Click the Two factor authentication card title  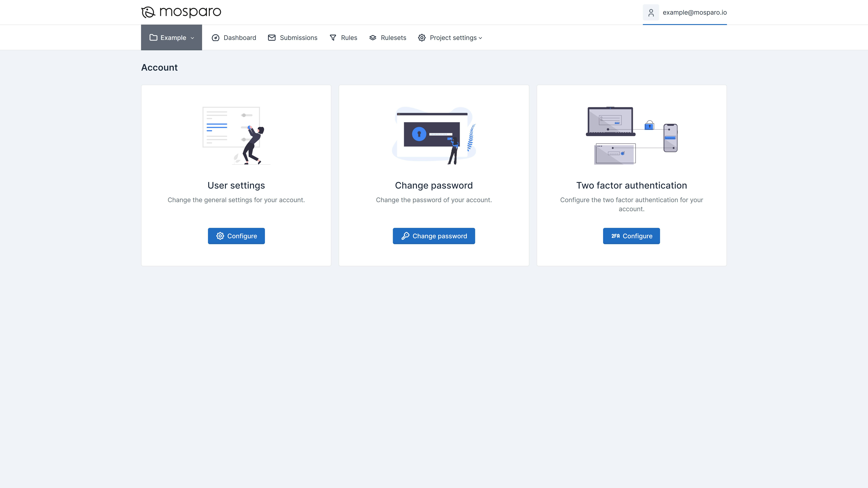pyautogui.click(x=631, y=186)
